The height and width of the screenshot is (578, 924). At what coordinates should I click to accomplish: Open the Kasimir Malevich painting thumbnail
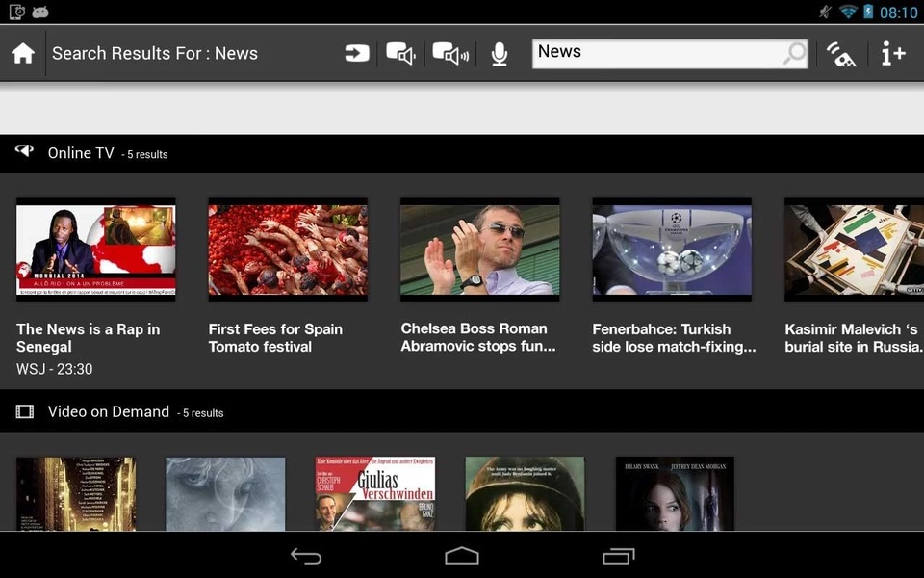coord(855,250)
